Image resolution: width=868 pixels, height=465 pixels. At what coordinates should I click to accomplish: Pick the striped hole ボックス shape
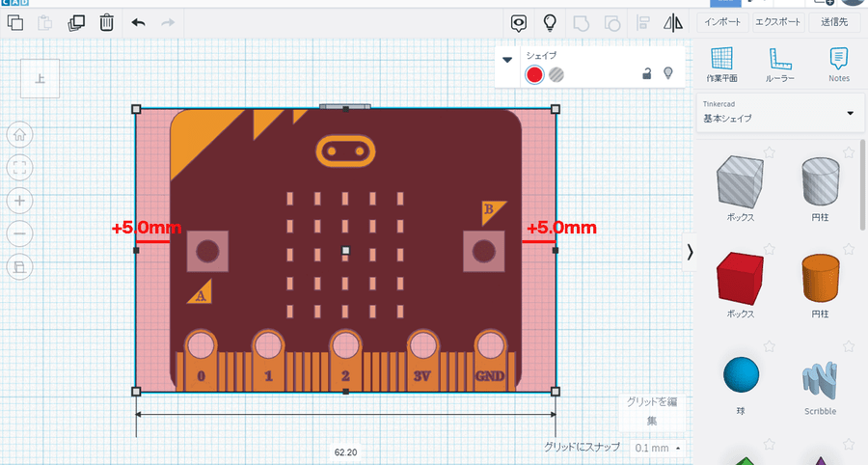(740, 181)
